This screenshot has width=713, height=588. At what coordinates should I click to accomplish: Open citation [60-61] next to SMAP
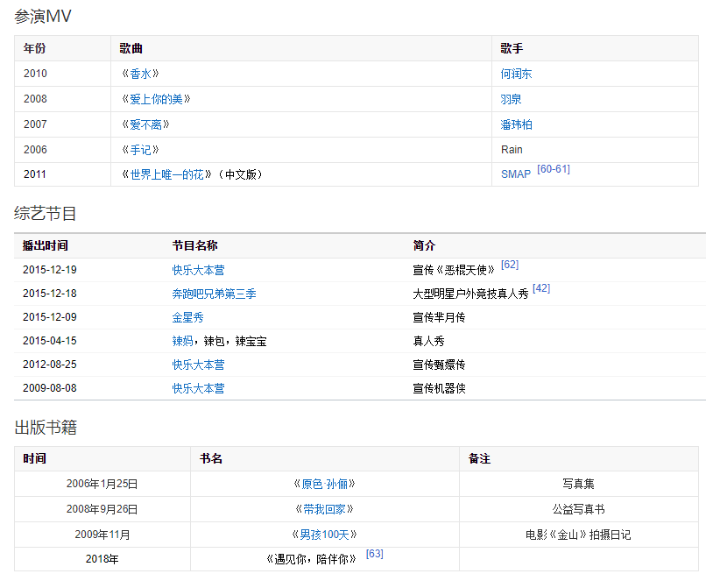click(x=553, y=169)
